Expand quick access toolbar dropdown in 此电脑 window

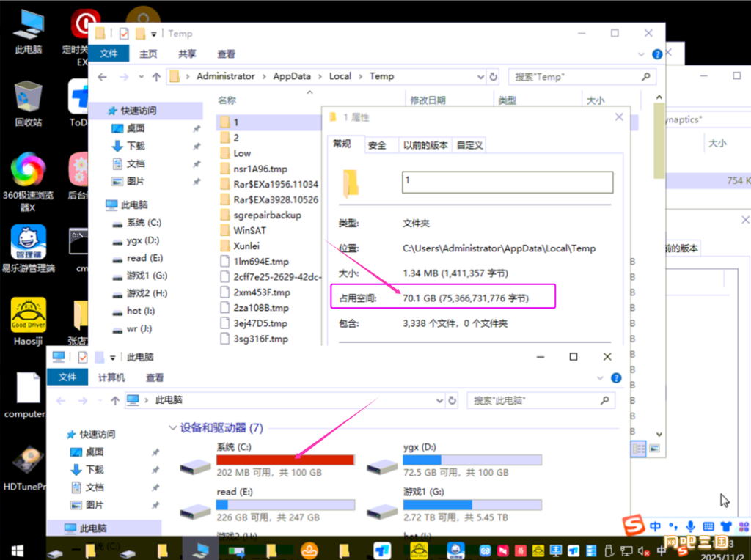pyautogui.click(x=112, y=358)
